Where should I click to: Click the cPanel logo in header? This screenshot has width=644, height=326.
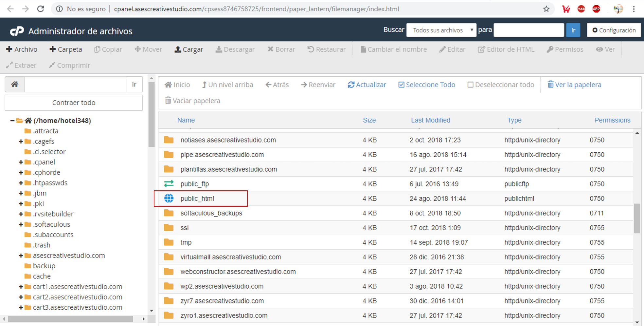[x=17, y=31]
